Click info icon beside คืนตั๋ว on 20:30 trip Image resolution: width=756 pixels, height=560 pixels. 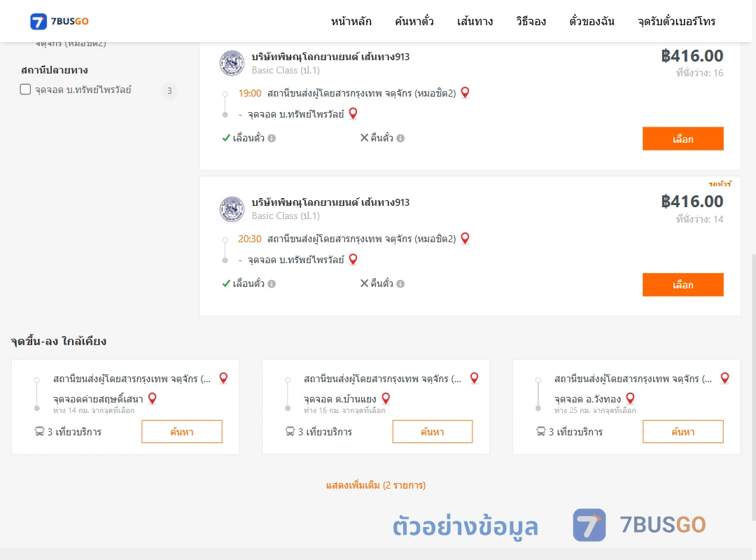[400, 284]
